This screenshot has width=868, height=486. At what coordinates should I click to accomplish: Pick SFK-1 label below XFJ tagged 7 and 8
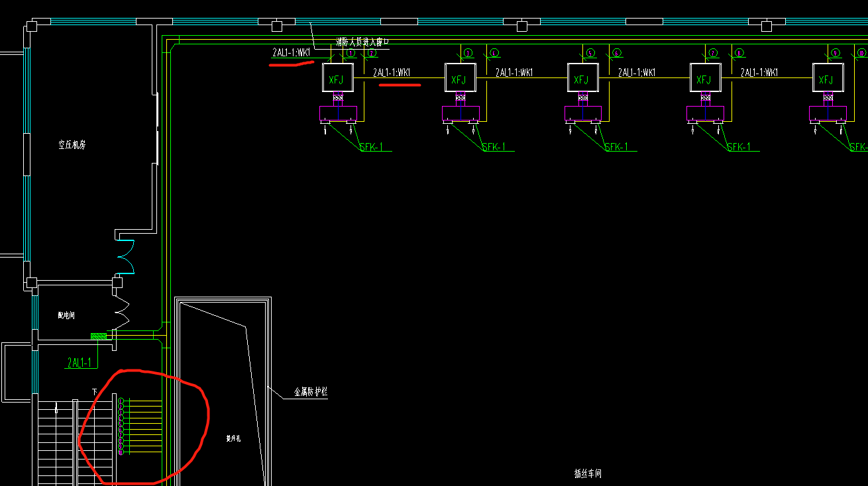click(739, 146)
